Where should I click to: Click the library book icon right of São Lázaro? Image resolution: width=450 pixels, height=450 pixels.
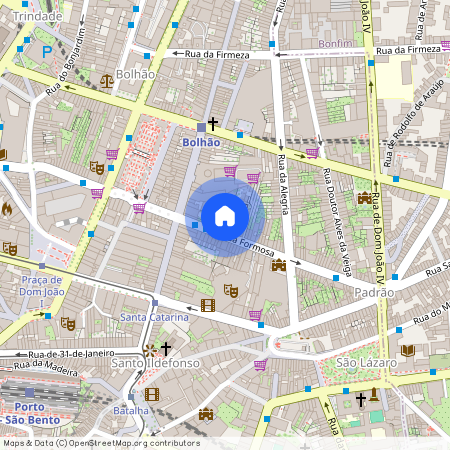pos(408,351)
